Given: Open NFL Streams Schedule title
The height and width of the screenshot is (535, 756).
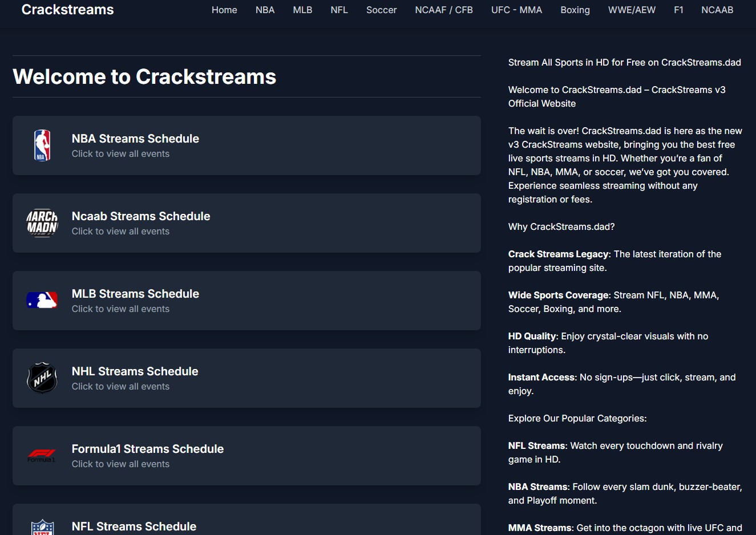Looking at the screenshot, I should [x=134, y=526].
